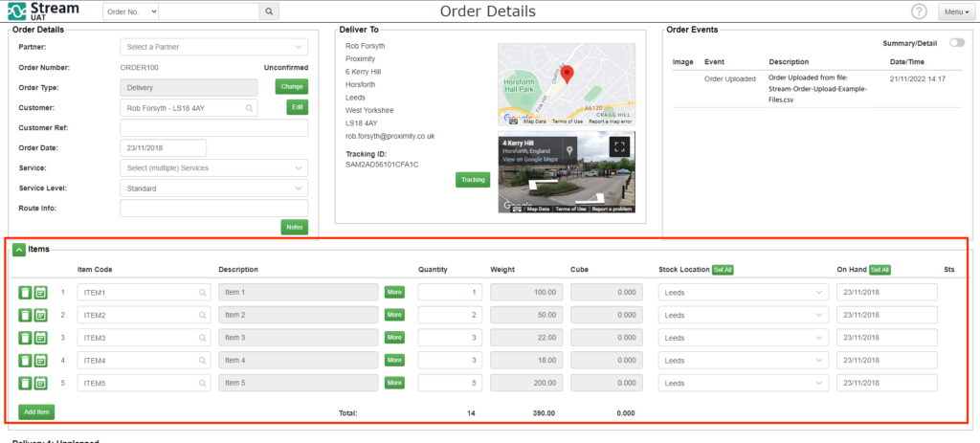This screenshot has height=443, width=980.
Task: Delete item row ITEM5 with trash icon
Action: pos(25,383)
